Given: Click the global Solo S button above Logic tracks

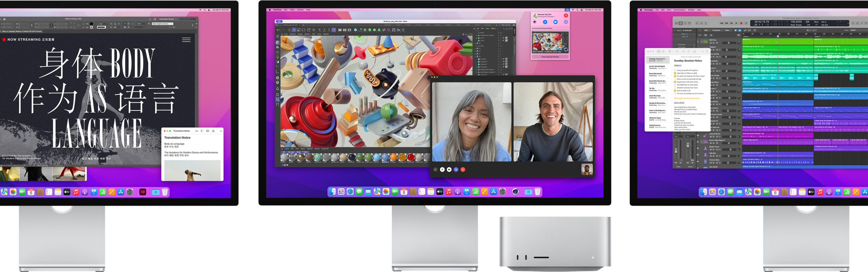Looking at the screenshot, I should click(x=711, y=35).
